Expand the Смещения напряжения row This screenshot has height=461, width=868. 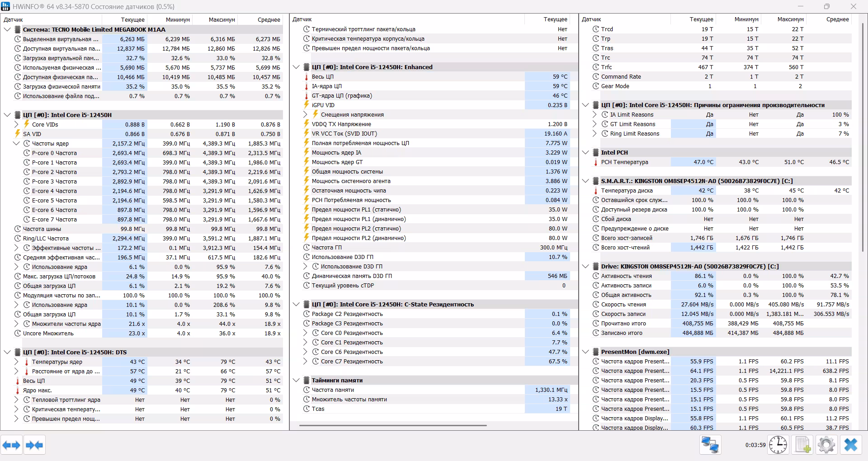tap(306, 114)
